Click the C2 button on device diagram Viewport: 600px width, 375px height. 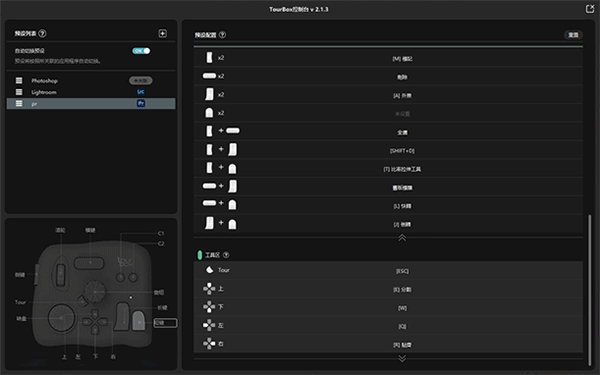click(133, 277)
